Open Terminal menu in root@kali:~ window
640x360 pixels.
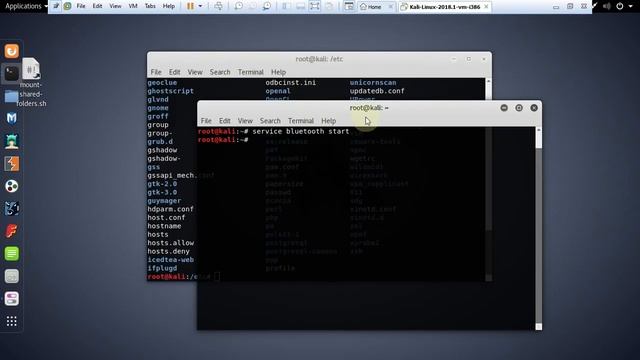point(301,121)
